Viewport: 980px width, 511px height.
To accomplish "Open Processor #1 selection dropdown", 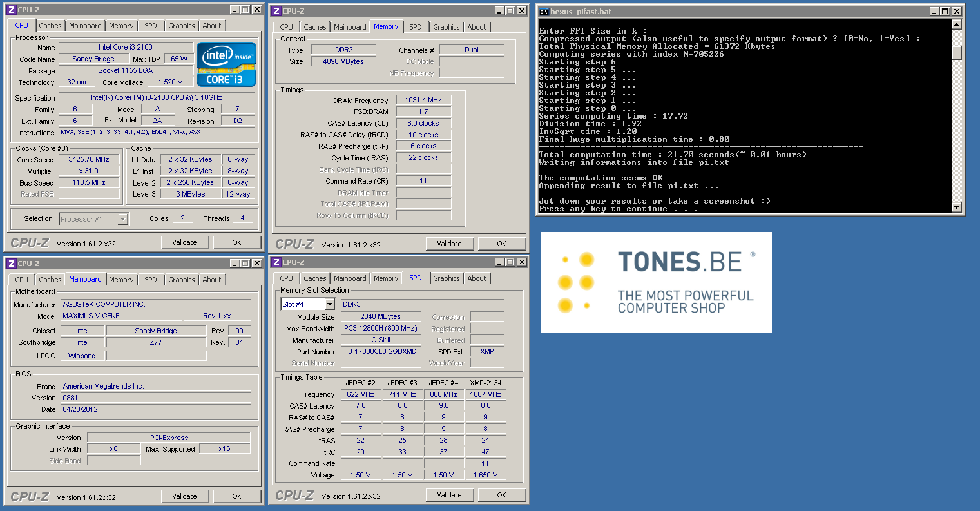I will pos(122,219).
